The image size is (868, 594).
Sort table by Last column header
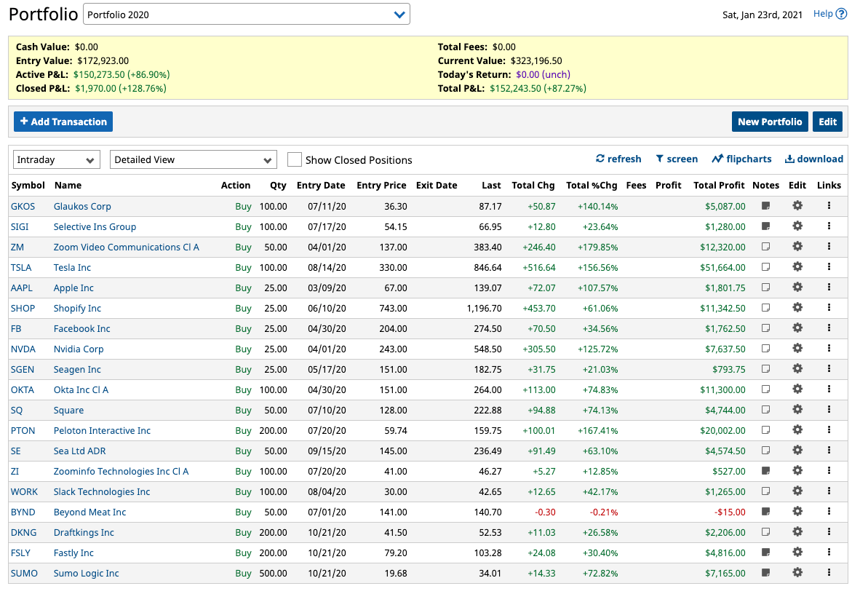491,185
